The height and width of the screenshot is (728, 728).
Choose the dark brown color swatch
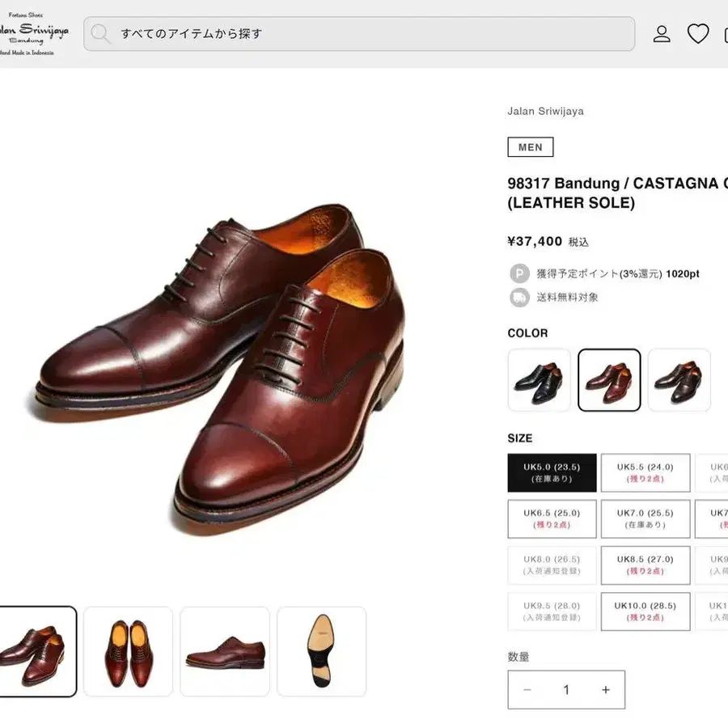click(x=679, y=380)
